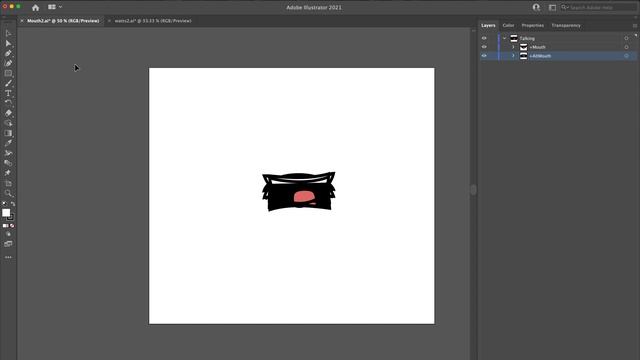Open the user account icon
Image resolution: width=640 pixels, height=360 pixels.
(x=536, y=7)
